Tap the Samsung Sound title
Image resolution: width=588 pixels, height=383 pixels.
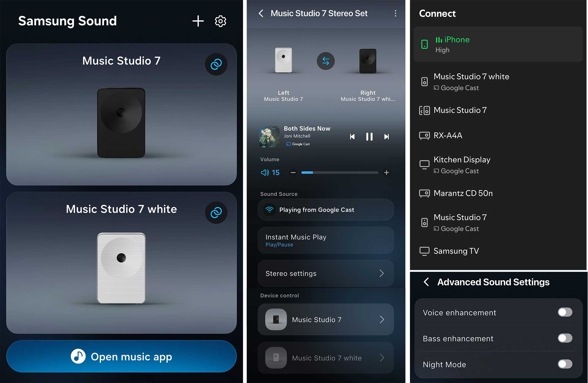tap(67, 21)
